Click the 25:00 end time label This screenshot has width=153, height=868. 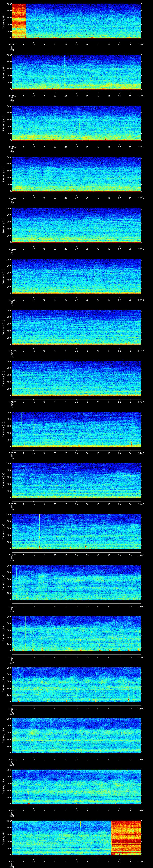[141, 555]
